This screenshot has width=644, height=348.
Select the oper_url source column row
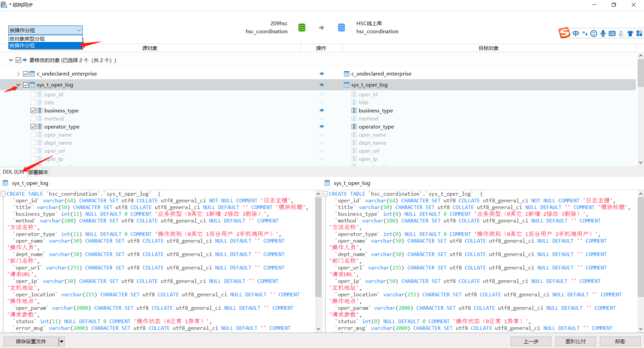(x=54, y=151)
